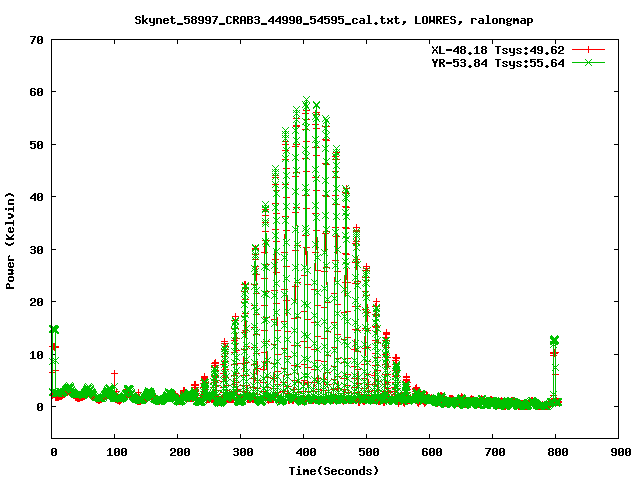The image size is (640, 480).
Task: Click the x-axis tick label 600
Action: [x=432, y=452]
